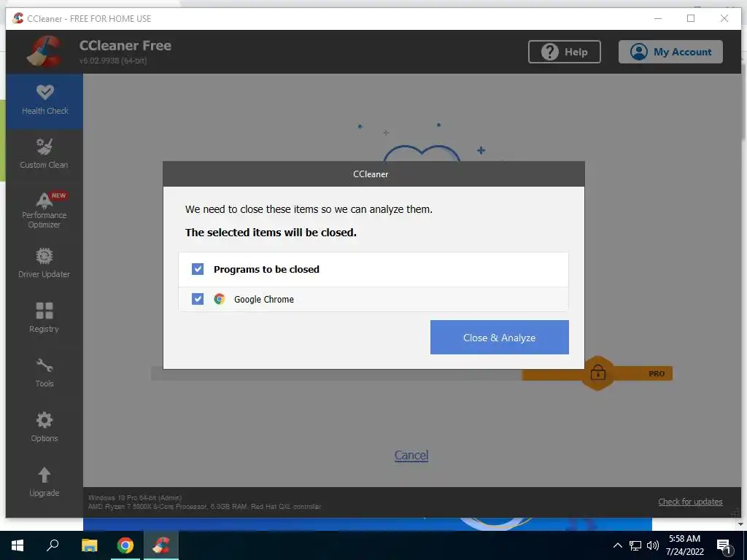747x560 pixels.
Task: Open the notification center icon
Action: tap(724, 546)
